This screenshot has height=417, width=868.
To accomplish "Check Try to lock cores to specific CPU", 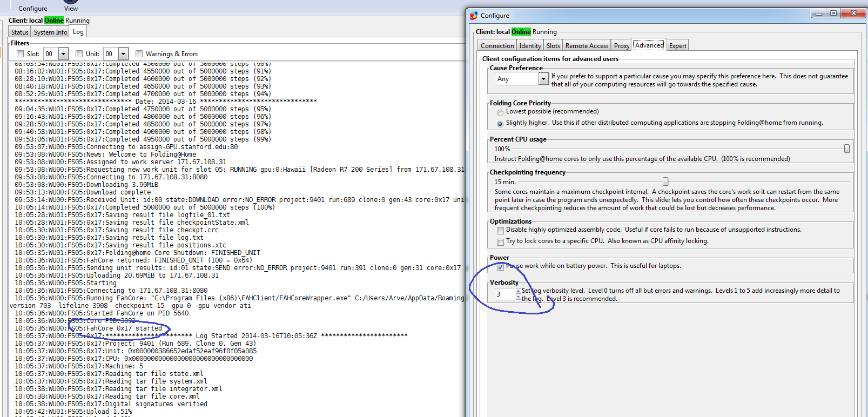I will point(500,242).
